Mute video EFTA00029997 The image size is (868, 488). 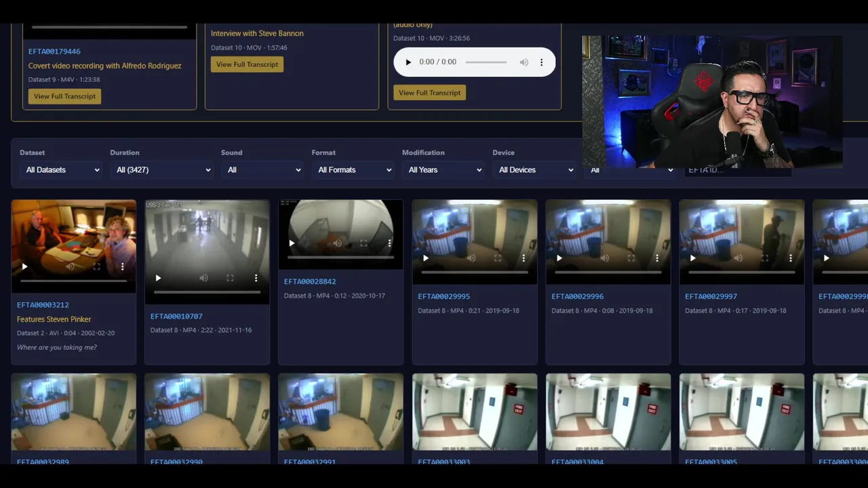738,258
